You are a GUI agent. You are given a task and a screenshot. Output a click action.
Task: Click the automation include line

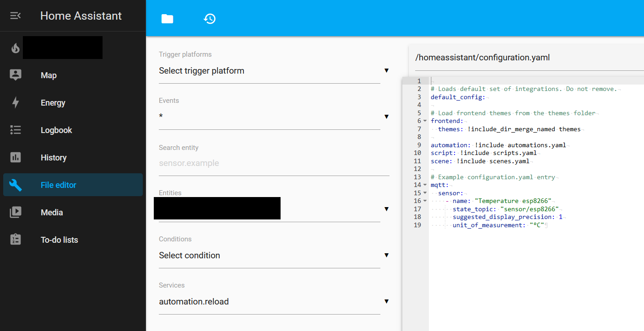(x=499, y=145)
